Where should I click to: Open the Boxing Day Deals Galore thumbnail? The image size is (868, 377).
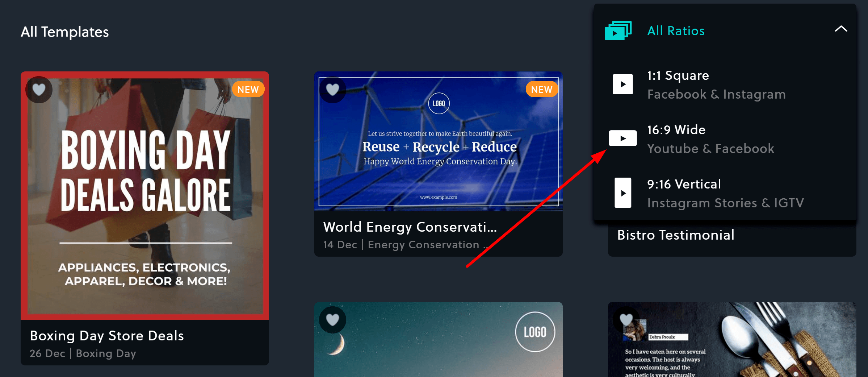145,196
